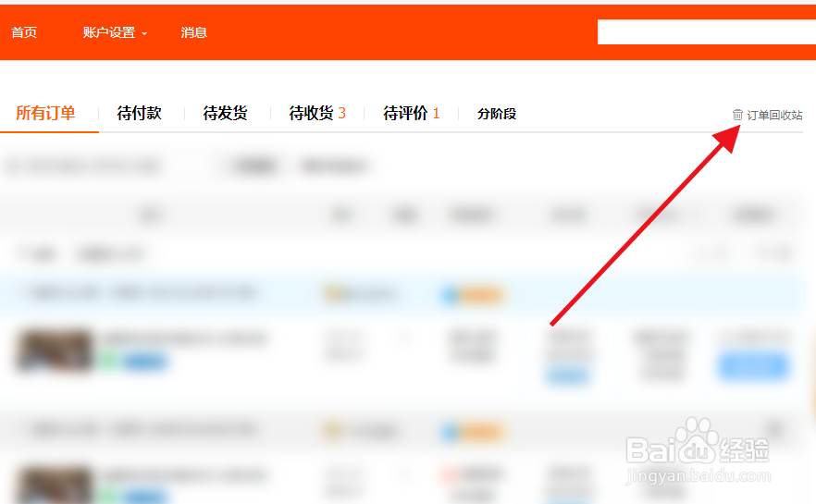Viewport: 816px width, 504px height.
Task: Expand the 账户设置 dropdown menu
Action: [x=115, y=32]
